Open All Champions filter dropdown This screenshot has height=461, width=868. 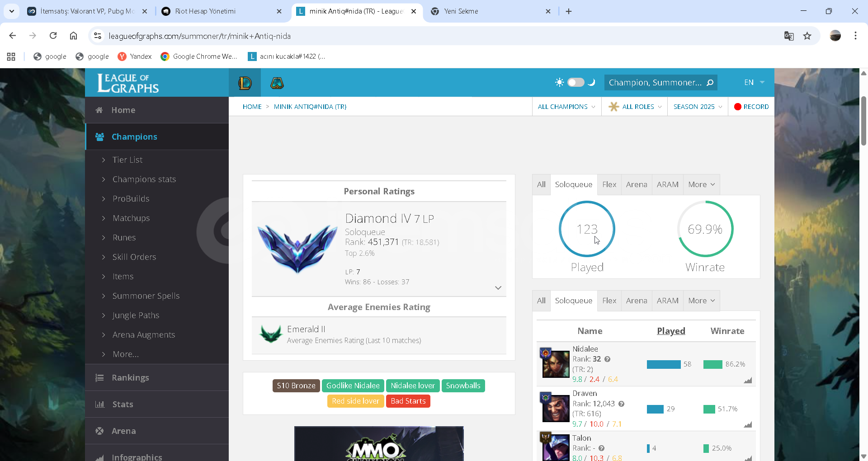(566, 107)
